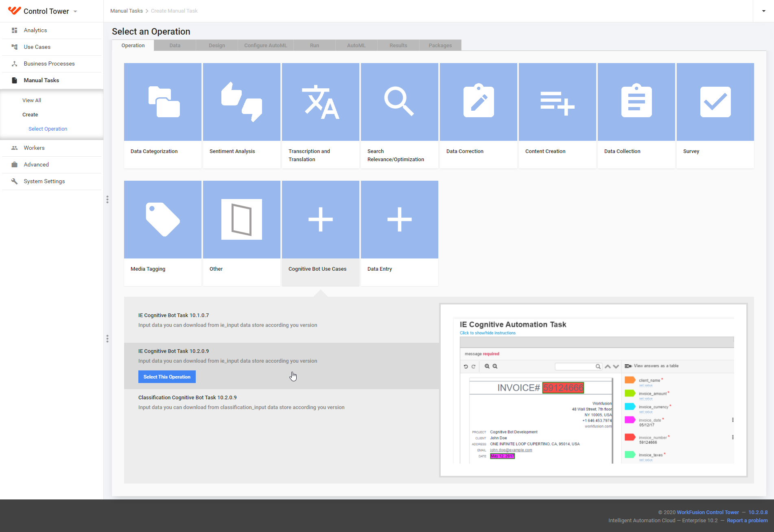The width and height of the screenshot is (774, 532).
Task: Click the Workers people icon
Action: (15, 148)
